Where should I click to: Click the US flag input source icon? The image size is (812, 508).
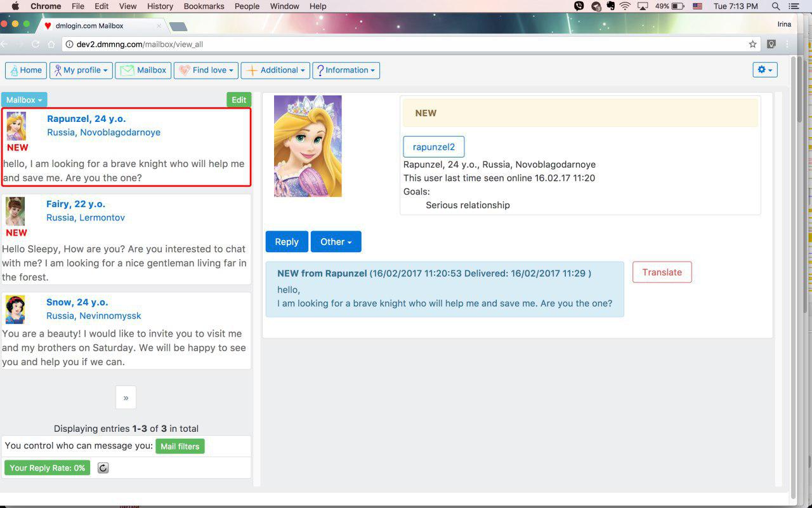697,6
